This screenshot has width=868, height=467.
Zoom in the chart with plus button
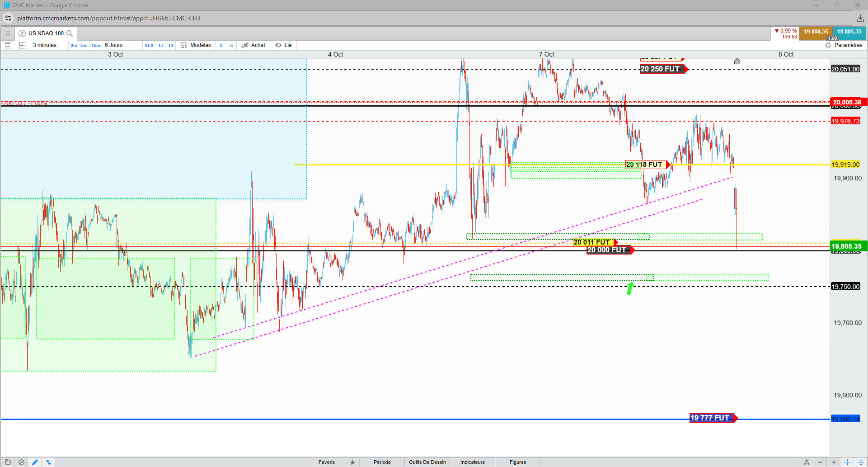click(x=834, y=462)
